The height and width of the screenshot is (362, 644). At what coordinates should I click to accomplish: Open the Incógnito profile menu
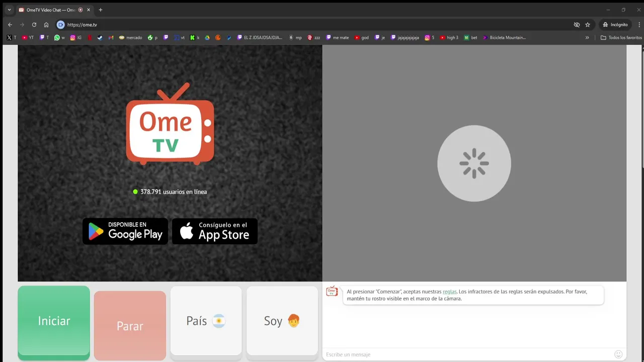[x=615, y=25]
